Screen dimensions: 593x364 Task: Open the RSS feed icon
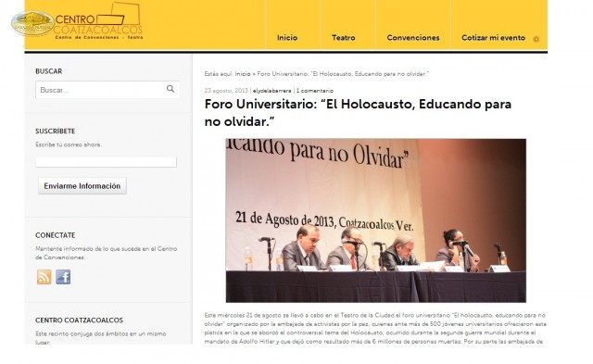[44, 277]
